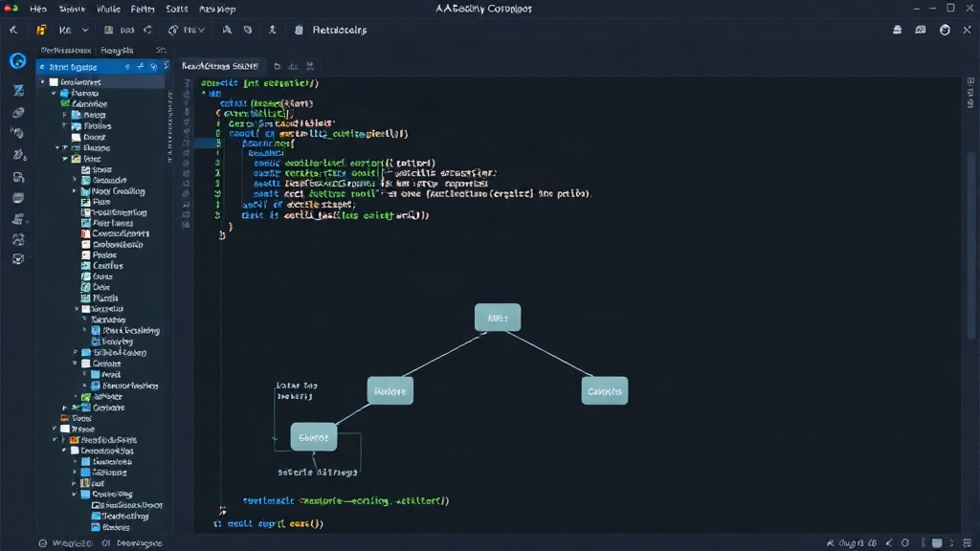
Task: Click the round globe icon in the top-right toolbar
Action: [x=945, y=30]
